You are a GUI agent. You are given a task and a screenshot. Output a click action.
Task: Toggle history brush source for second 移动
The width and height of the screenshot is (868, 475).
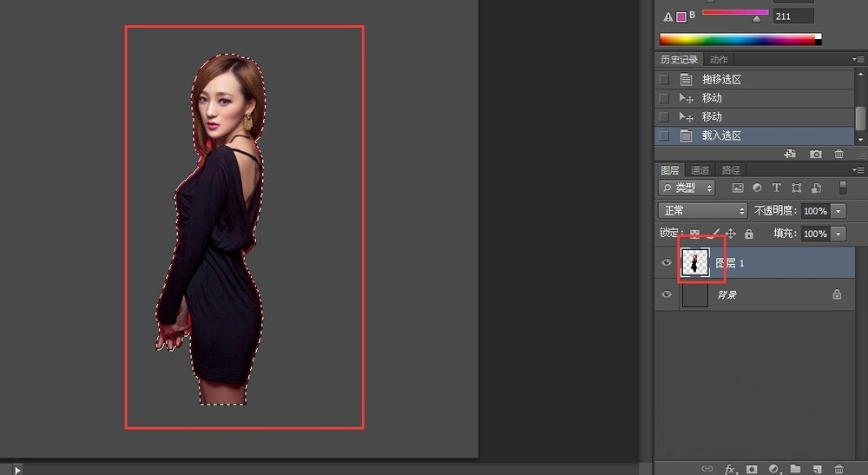click(664, 117)
